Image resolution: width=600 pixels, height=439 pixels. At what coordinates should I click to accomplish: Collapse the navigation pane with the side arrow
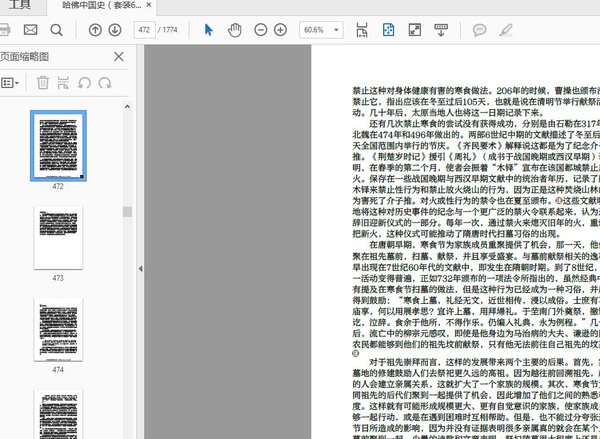pyautogui.click(x=140, y=269)
